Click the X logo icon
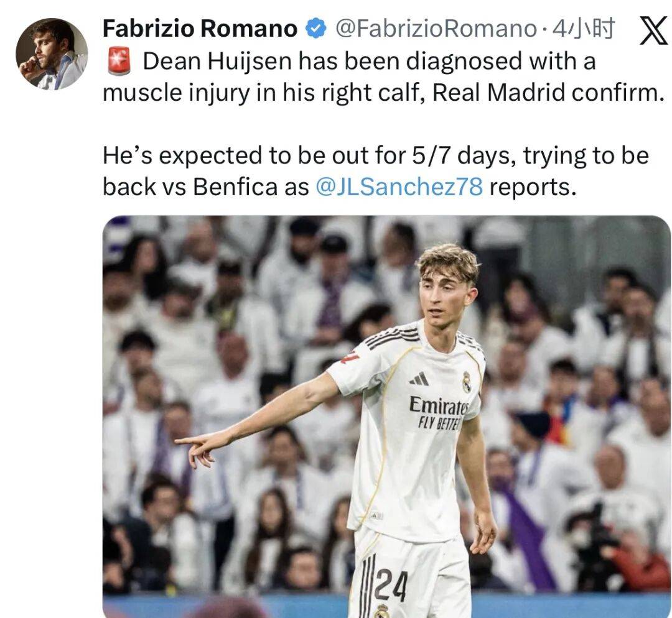The image size is (672, 618). (x=653, y=31)
